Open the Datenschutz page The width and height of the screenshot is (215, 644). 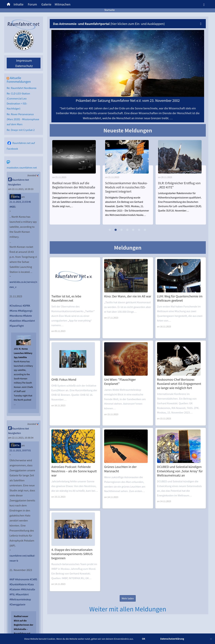pos(24,66)
